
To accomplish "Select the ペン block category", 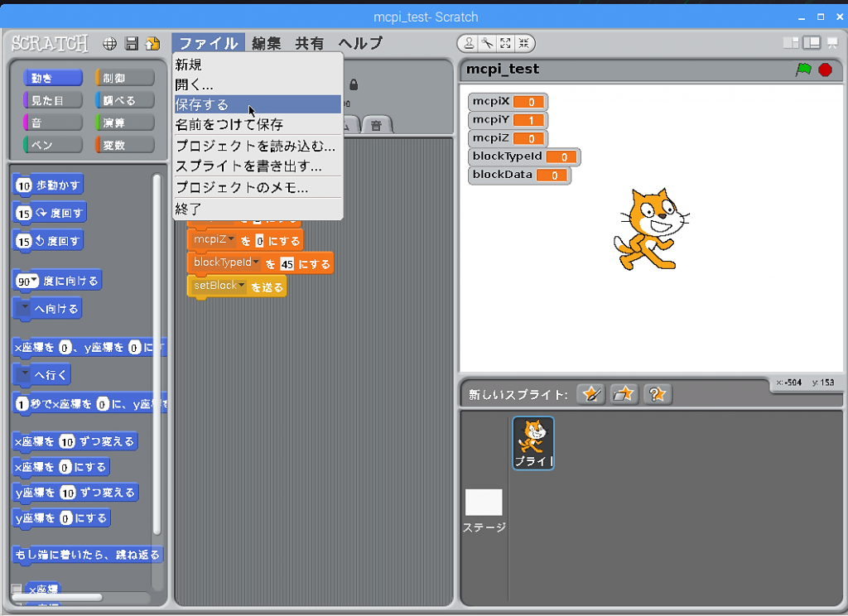I will point(53,145).
